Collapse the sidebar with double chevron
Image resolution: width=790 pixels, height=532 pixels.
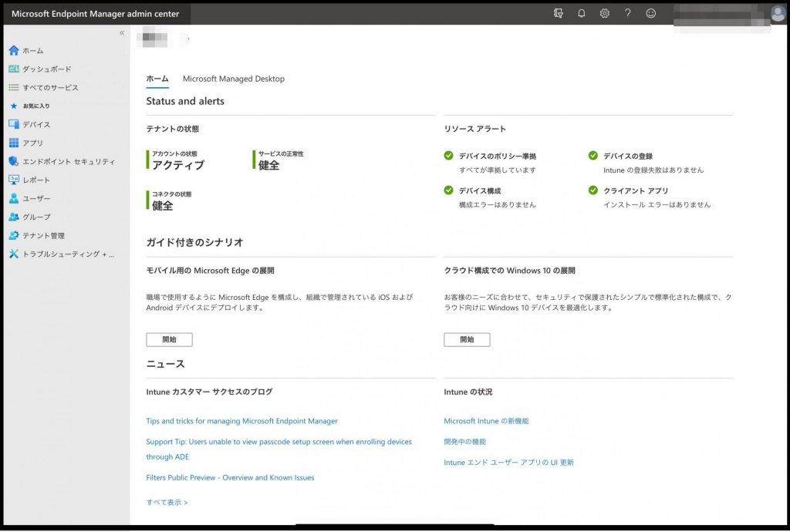(121, 32)
